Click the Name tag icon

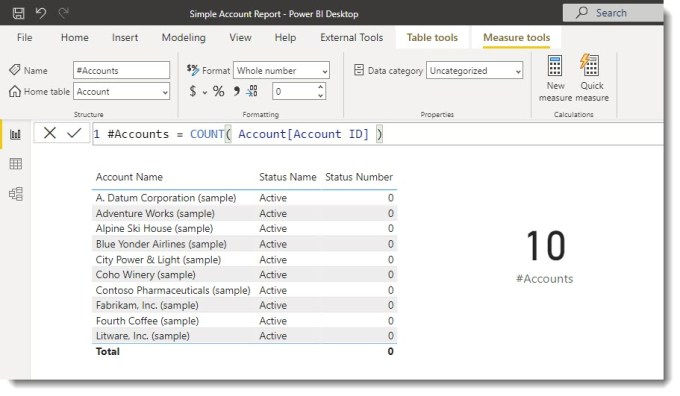[15, 70]
